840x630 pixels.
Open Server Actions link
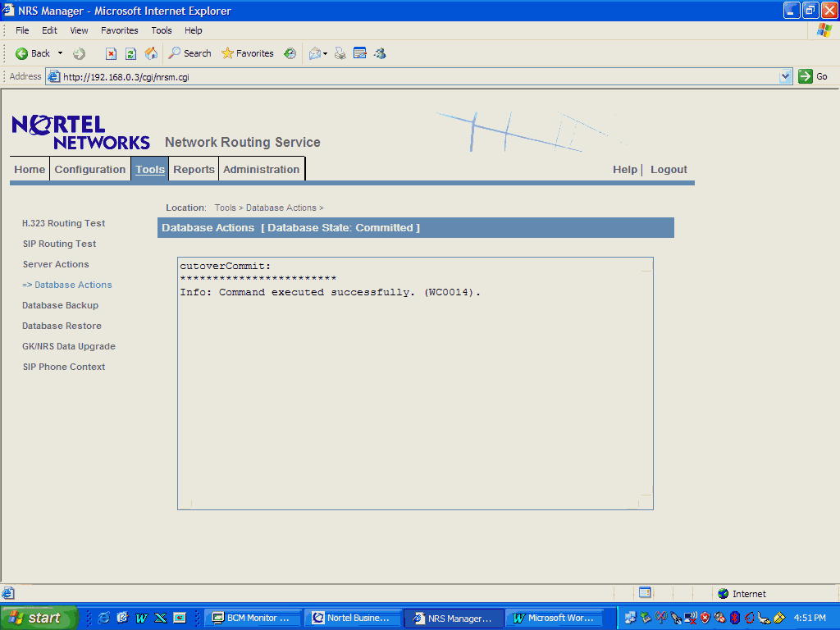click(x=56, y=264)
